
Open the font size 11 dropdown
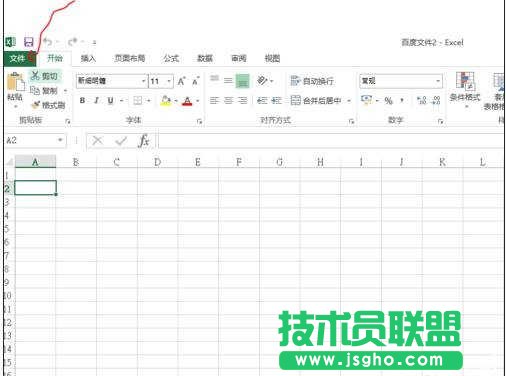tap(169, 81)
